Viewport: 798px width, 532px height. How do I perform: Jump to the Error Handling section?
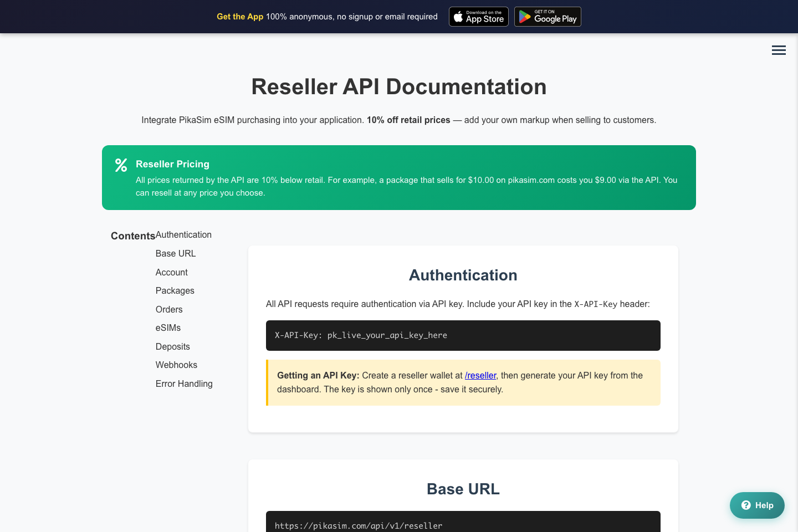[184, 383]
